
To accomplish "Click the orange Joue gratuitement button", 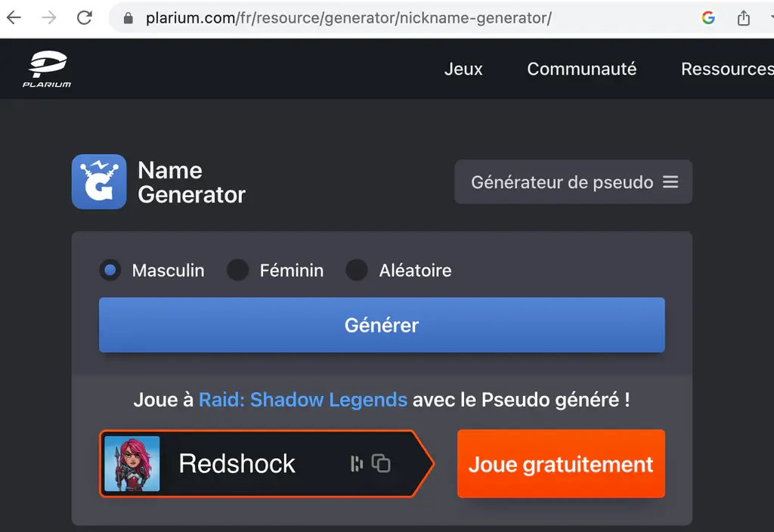I will [x=561, y=464].
